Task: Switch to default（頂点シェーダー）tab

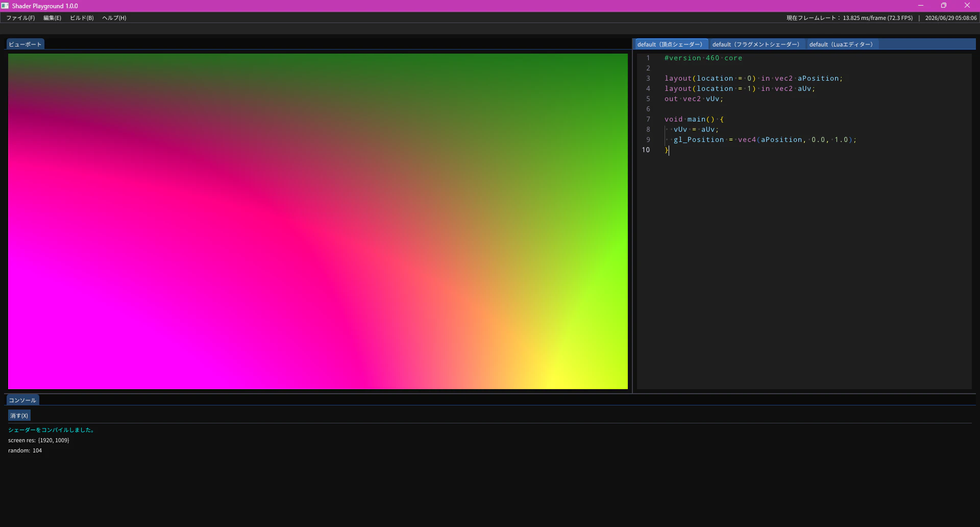Action: click(x=671, y=44)
